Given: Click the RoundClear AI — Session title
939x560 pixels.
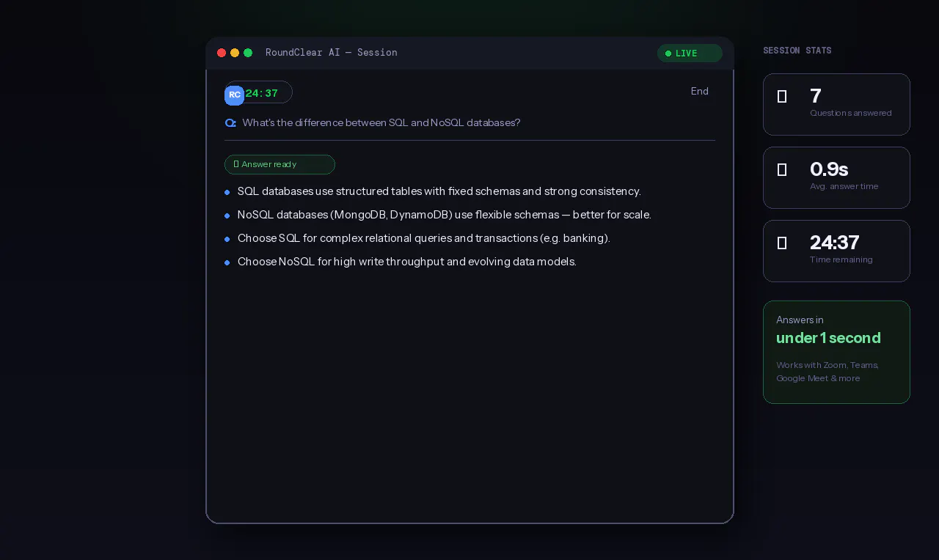Looking at the screenshot, I should click(332, 53).
